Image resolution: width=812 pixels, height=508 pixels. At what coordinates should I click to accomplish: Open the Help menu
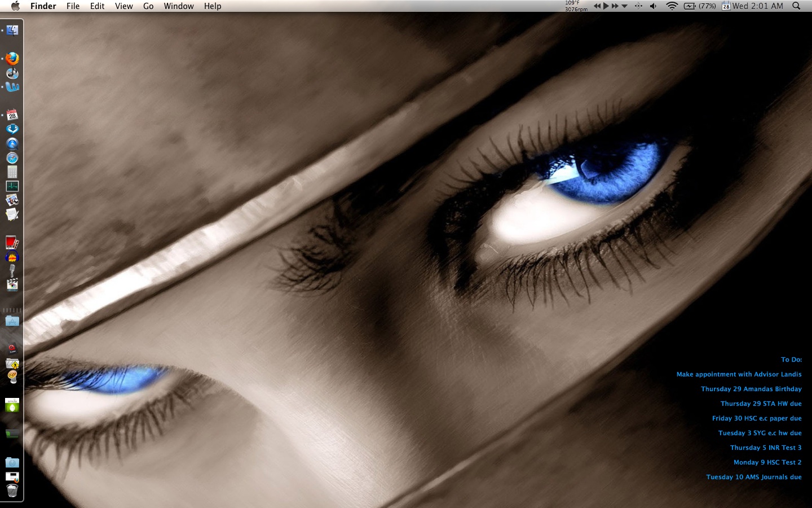coord(213,6)
